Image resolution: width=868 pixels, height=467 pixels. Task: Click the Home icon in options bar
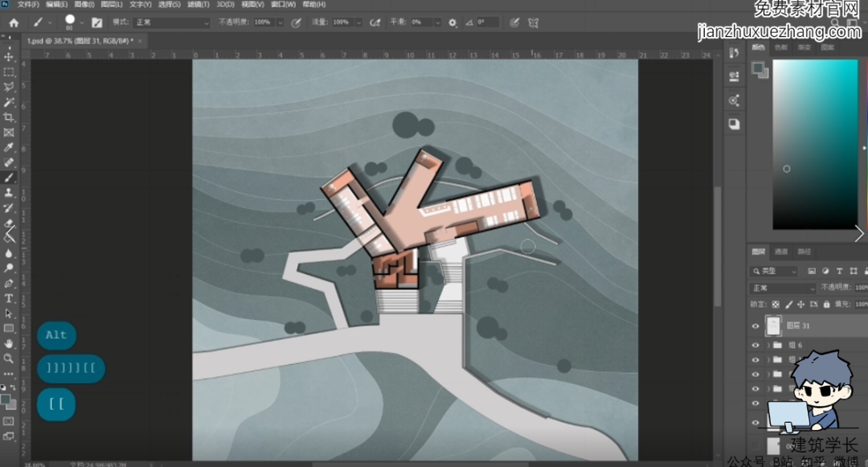pyautogui.click(x=14, y=23)
